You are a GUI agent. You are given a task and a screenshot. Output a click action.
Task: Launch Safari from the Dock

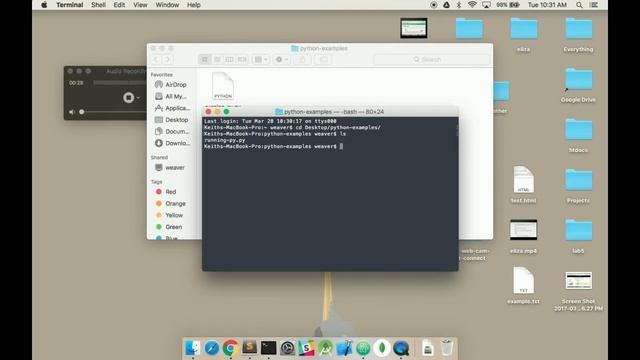[211, 348]
